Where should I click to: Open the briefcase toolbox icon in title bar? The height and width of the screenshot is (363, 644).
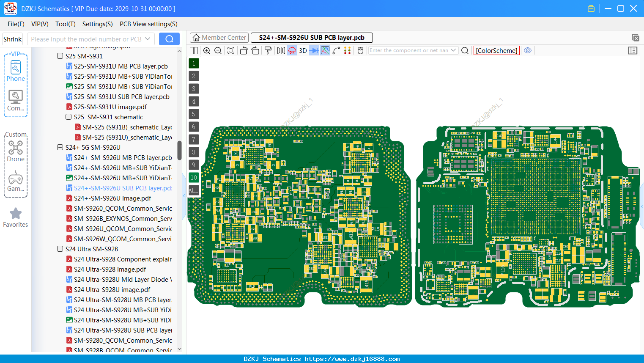(x=591, y=8)
